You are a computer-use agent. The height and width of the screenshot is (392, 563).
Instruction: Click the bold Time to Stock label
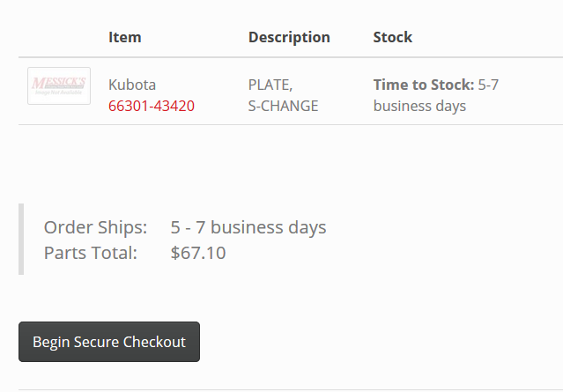tap(424, 85)
